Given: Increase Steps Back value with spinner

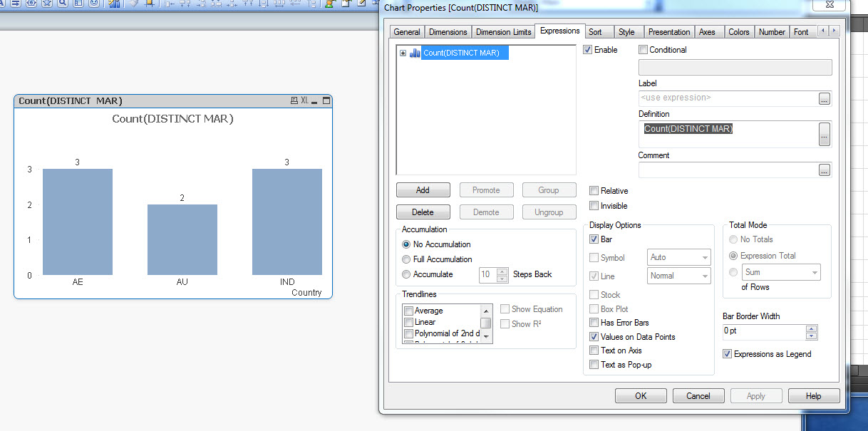Looking at the screenshot, I should coord(503,271).
